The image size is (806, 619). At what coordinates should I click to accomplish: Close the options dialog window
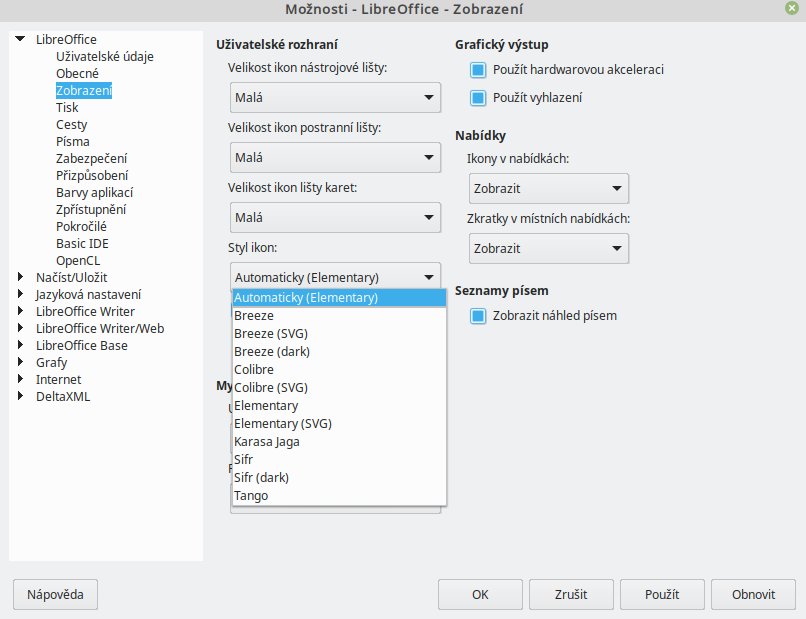792,8
